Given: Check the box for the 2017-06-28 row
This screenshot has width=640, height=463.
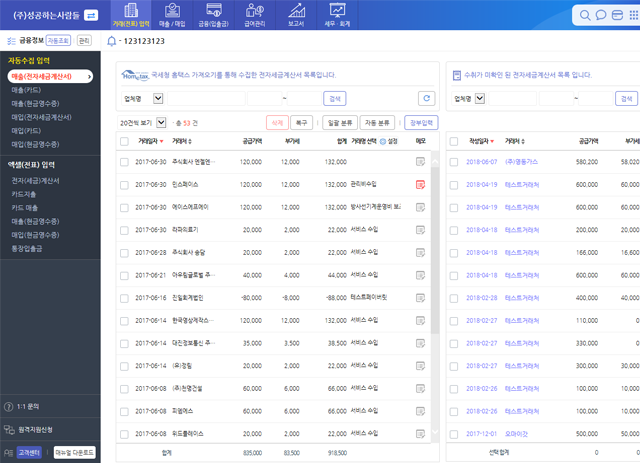Looking at the screenshot, I should pos(124,253).
